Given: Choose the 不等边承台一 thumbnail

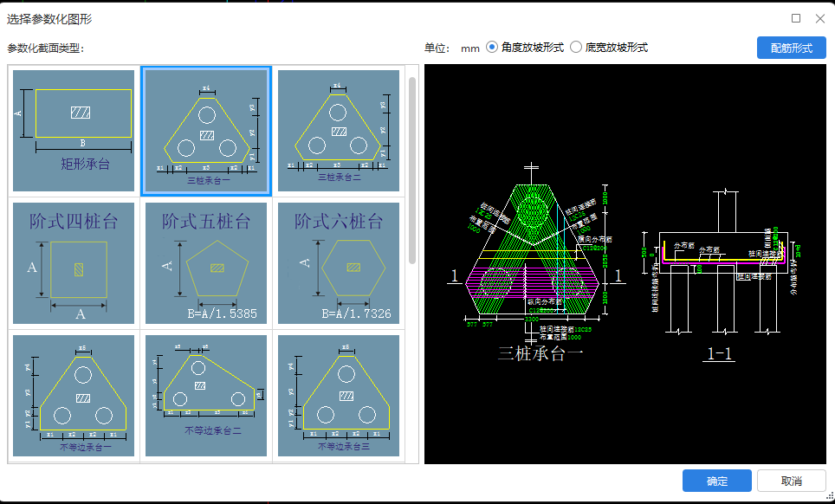Looking at the screenshot, I should pos(74,396).
